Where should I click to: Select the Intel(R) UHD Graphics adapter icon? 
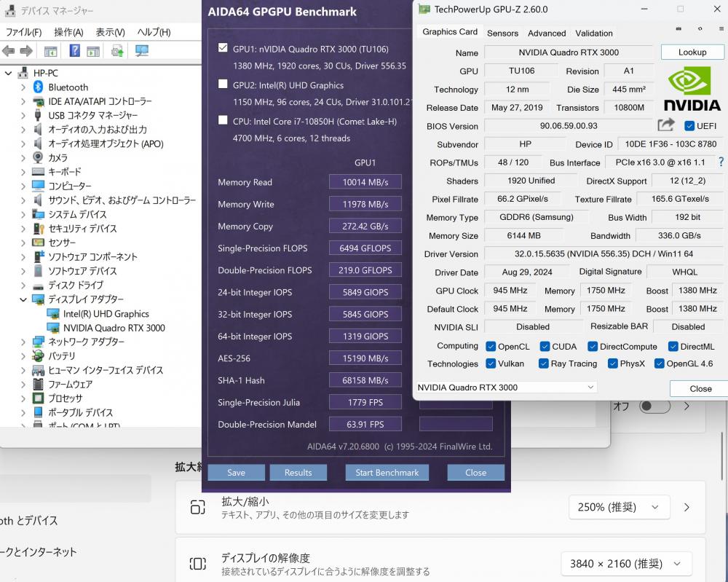(53, 313)
